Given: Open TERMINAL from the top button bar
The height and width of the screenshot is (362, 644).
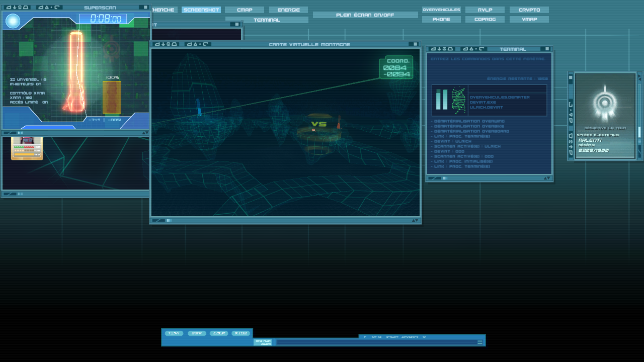Looking at the screenshot, I should click(267, 20).
